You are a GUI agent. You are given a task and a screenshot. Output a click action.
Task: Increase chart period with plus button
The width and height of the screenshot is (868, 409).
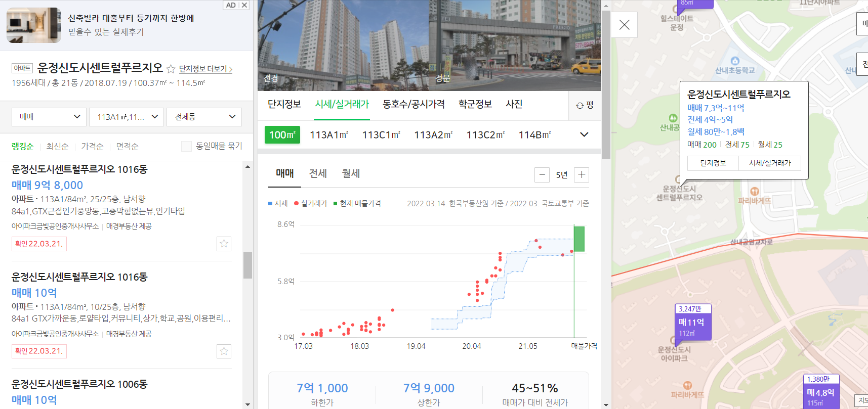tap(582, 175)
